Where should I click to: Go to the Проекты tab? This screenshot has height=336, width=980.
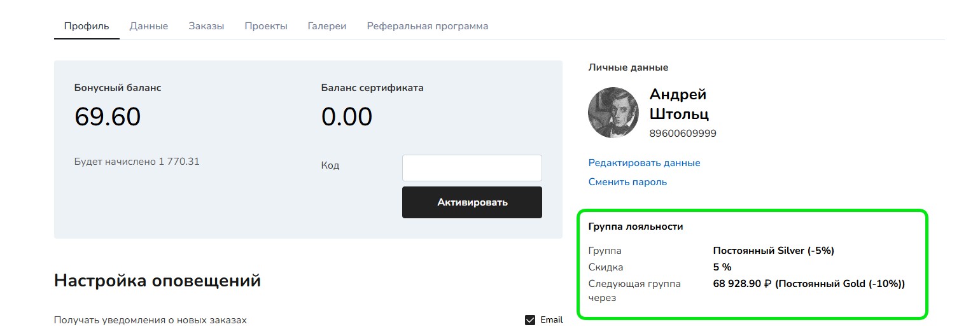(266, 26)
